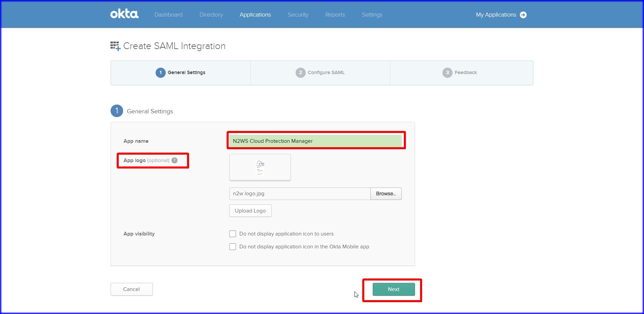644x314 pixels.
Task: Open the Reports menu
Action: (x=335, y=15)
